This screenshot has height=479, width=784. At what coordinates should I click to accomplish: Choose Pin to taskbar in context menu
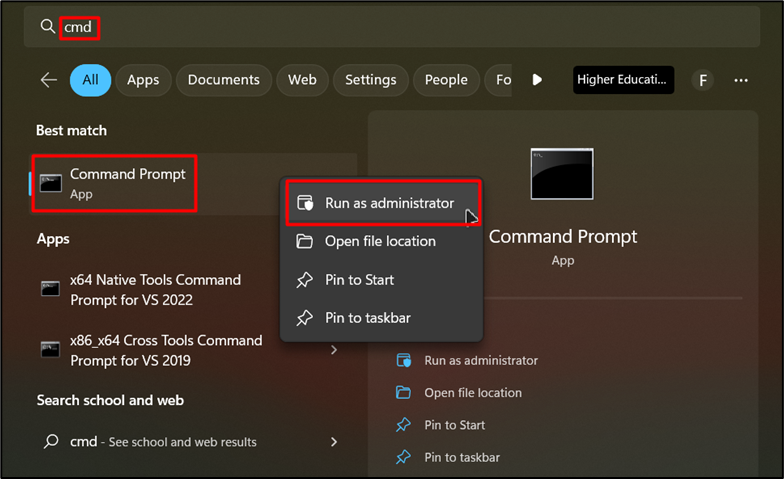pyautogui.click(x=367, y=318)
